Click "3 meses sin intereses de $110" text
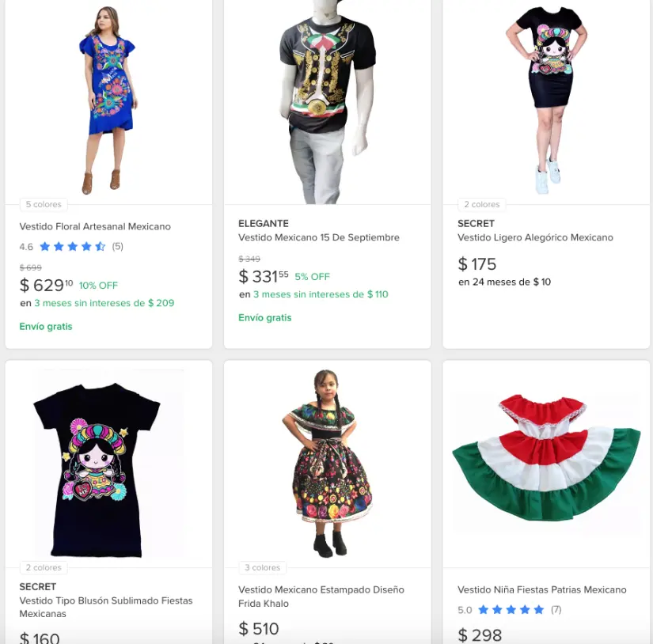 pyautogui.click(x=321, y=294)
